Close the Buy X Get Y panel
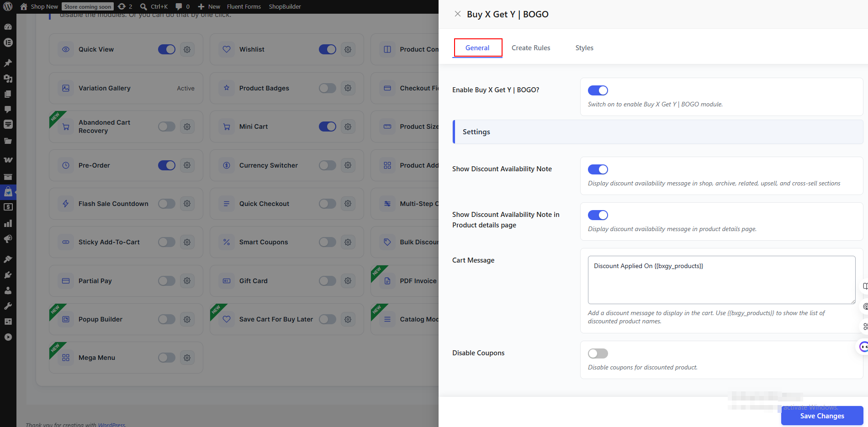Screen dimensions: 868x427 (457, 14)
